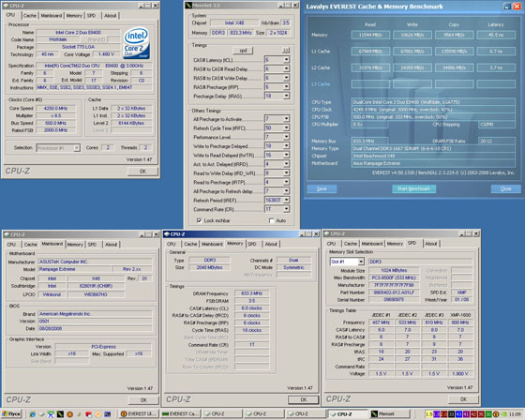525x420 pixels.
Task: Click Save in EVEREST benchmark window
Action: [322, 189]
